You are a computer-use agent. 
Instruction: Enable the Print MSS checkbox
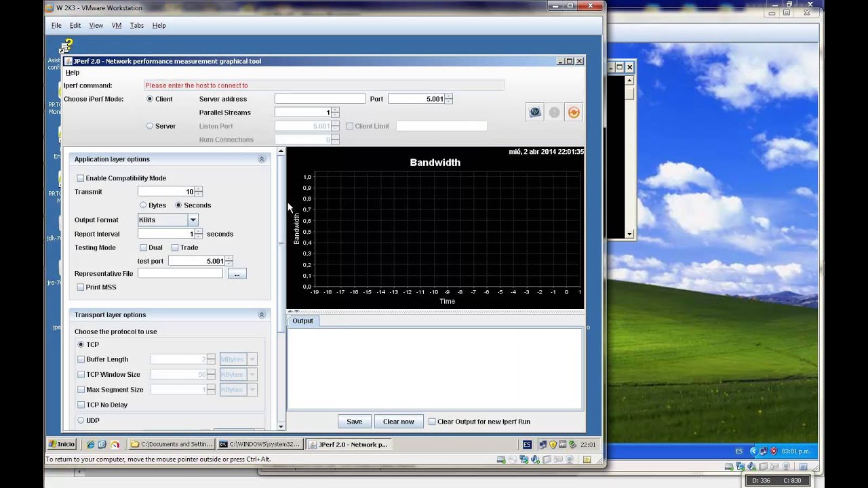coord(81,287)
